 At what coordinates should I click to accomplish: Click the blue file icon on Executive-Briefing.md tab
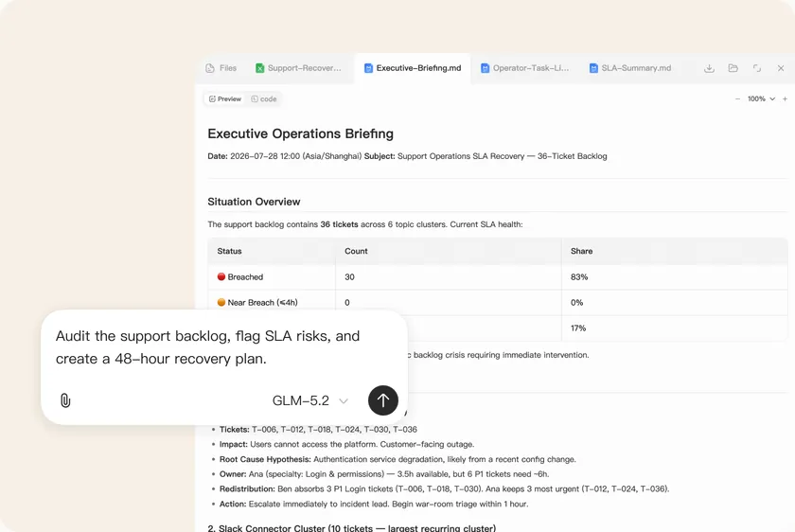(x=368, y=68)
